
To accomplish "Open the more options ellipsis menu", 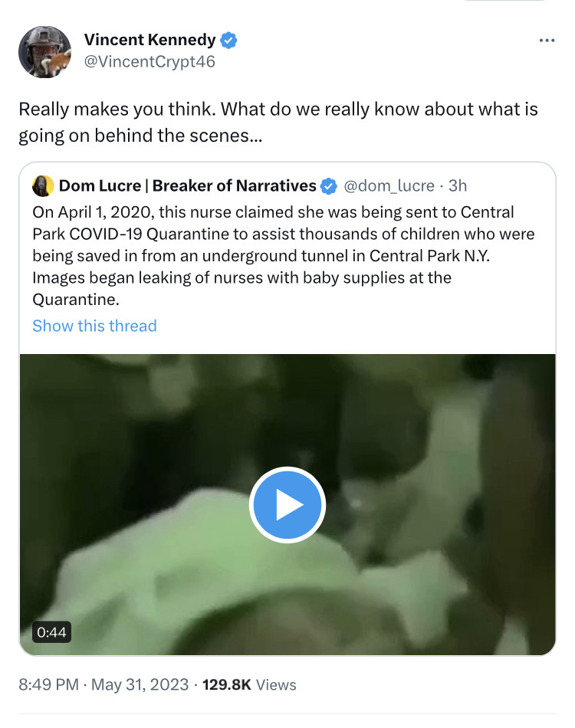I will click(546, 41).
